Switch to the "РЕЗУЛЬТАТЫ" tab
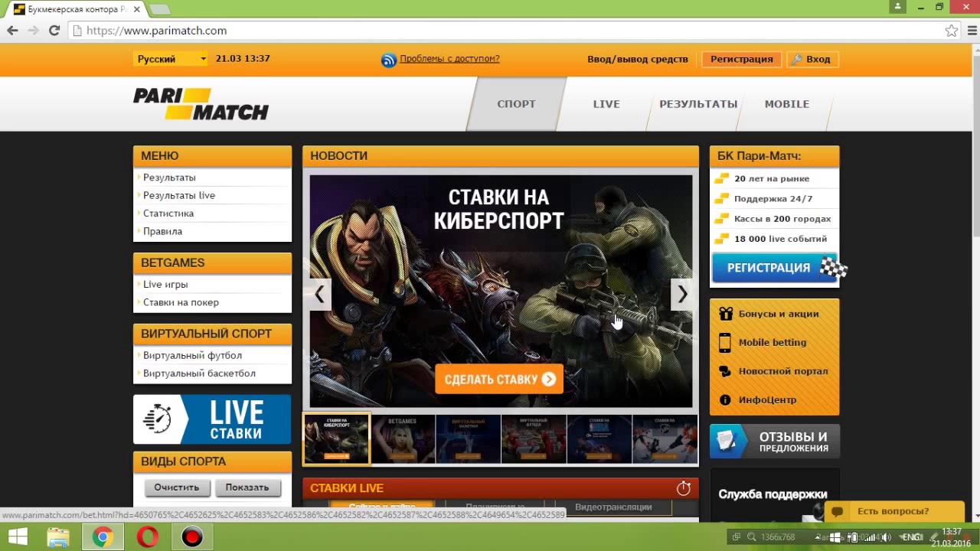 698,104
